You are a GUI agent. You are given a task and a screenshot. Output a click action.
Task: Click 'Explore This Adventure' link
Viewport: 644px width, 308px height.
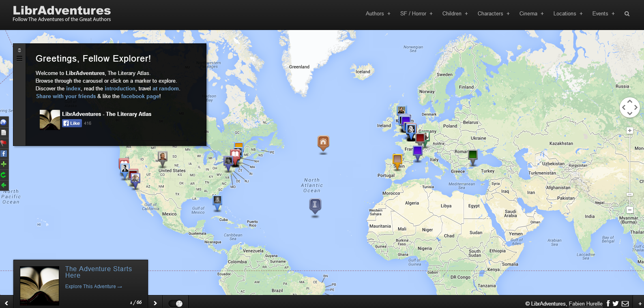(94, 287)
